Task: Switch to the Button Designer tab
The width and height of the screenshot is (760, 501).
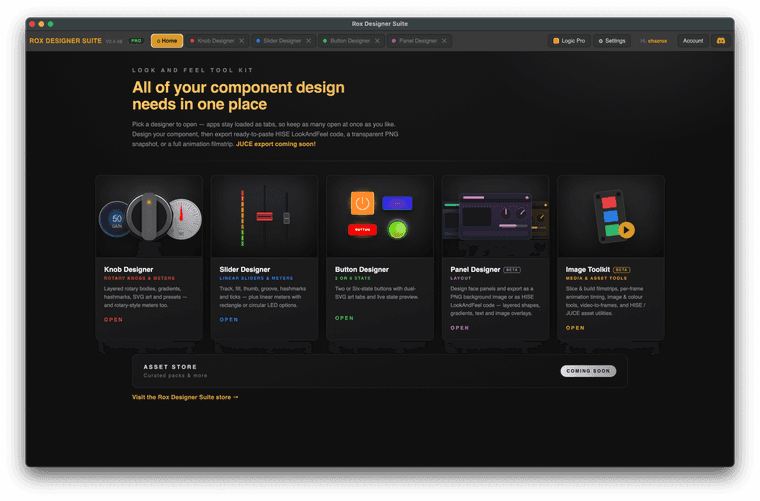Action: (x=350, y=41)
